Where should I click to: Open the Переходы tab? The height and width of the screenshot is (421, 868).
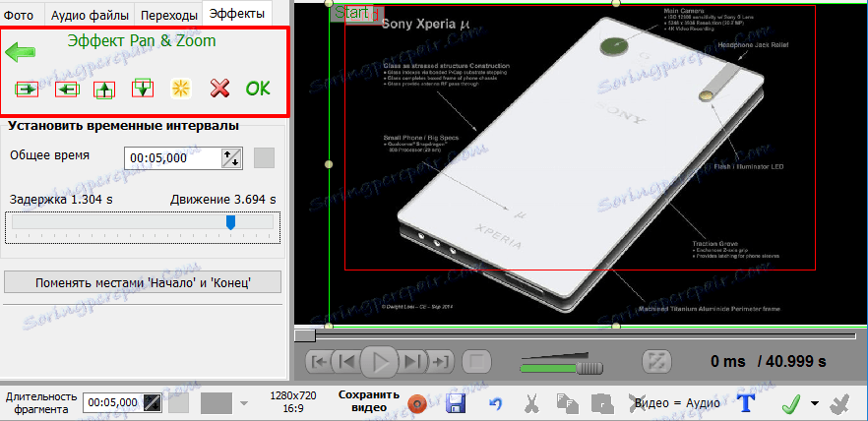(x=169, y=15)
